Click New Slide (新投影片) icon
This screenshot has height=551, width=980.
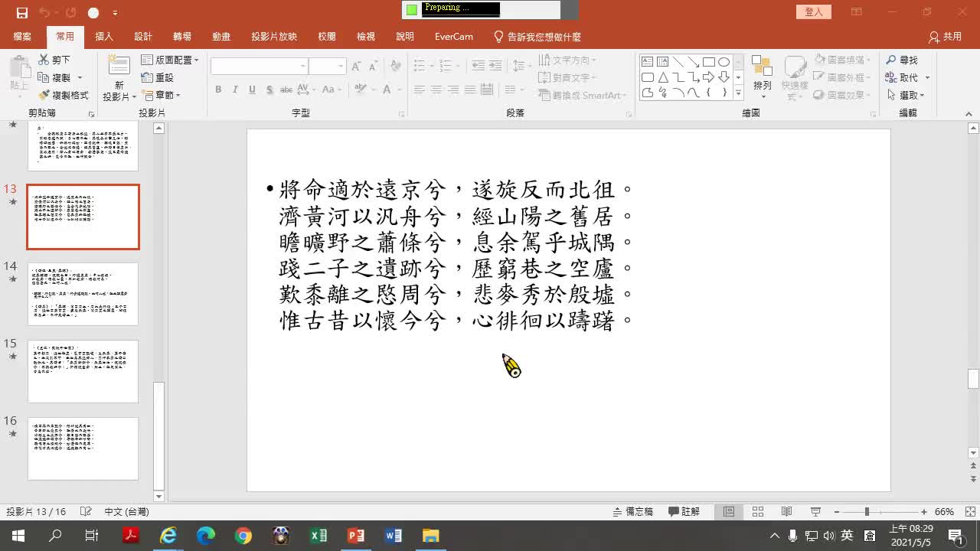click(x=119, y=66)
